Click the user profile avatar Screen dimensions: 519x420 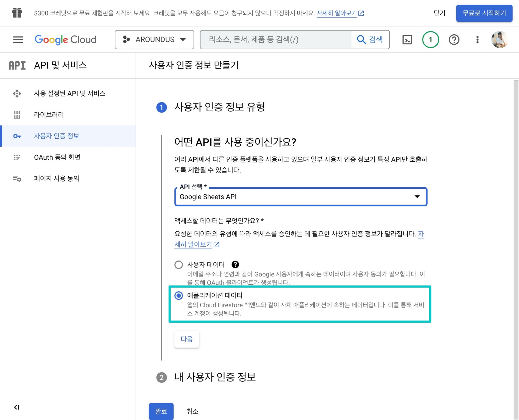[499, 39]
